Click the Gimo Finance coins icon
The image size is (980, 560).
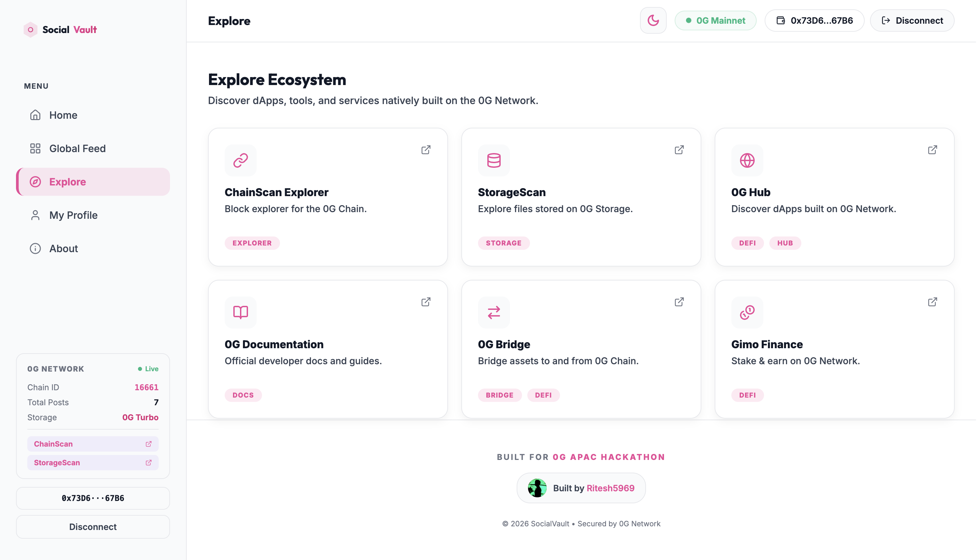pyautogui.click(x=747, y=312)
